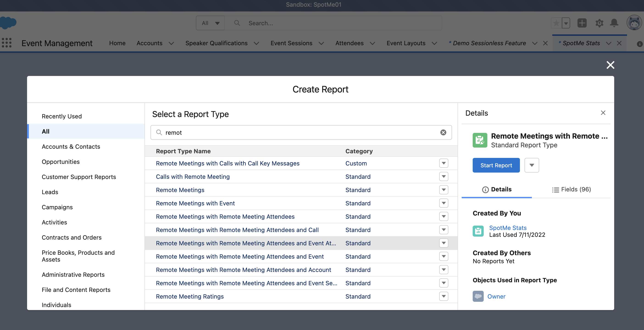644x330 pixels.
Task: Expand the Speaker Qualifications nav chevron
Action: click(x=256, y=43)
